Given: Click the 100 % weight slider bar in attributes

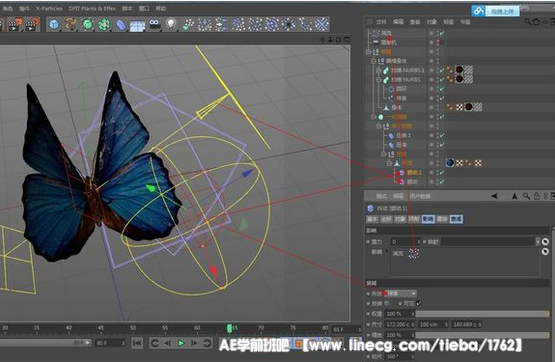Looking at the screenshot, I should coord(482,314).
